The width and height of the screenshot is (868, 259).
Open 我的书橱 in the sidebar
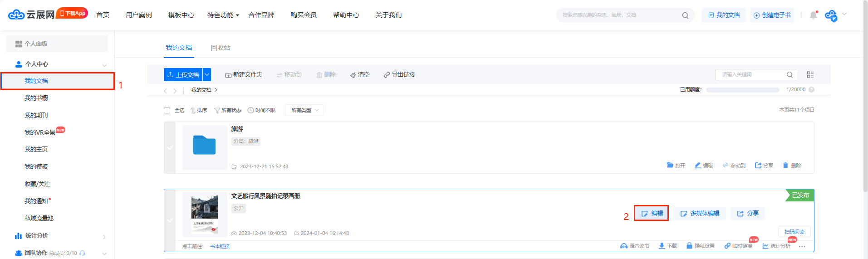(36, 98)
